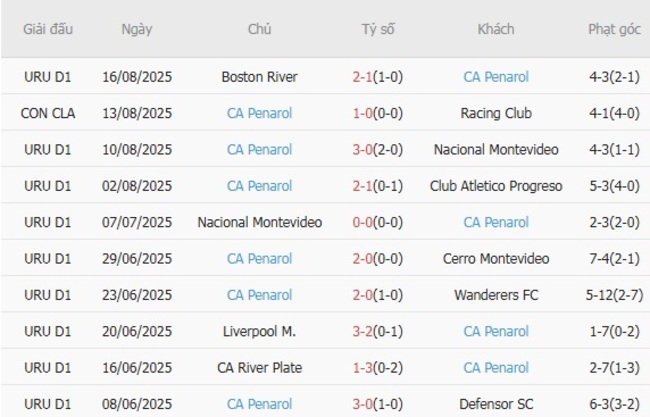Click Nacional Montevideo home team on 07/07/2025

(x=260, y=222)
